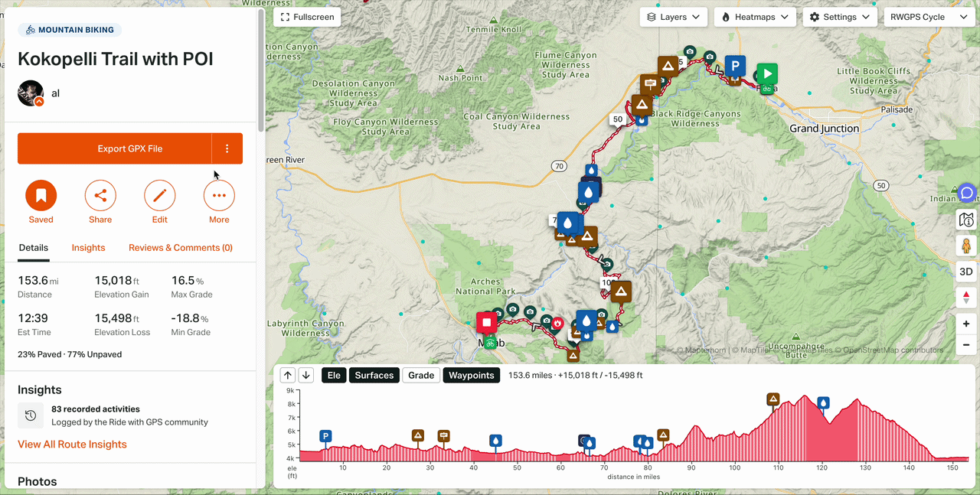Toggle the Ele profile option
Viewport: 980px width, 495px height.
point(334,375)
